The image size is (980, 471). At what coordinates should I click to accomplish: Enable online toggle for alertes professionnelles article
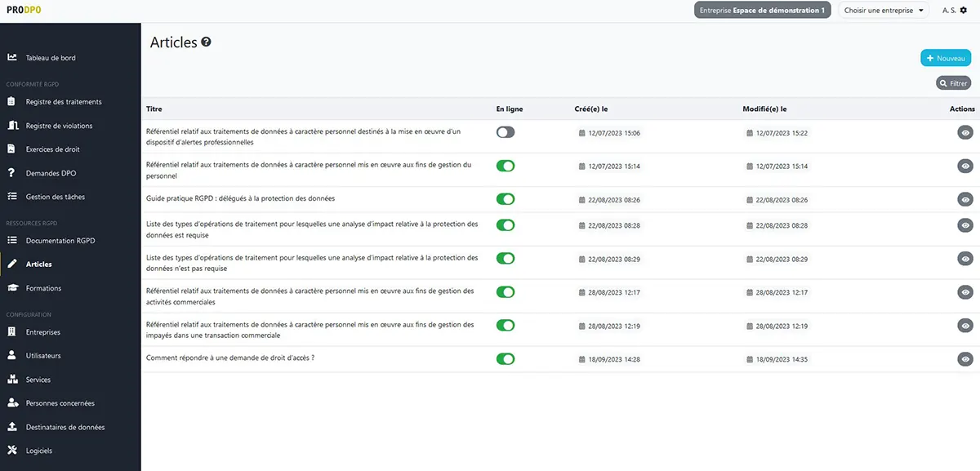pos(506,132)
